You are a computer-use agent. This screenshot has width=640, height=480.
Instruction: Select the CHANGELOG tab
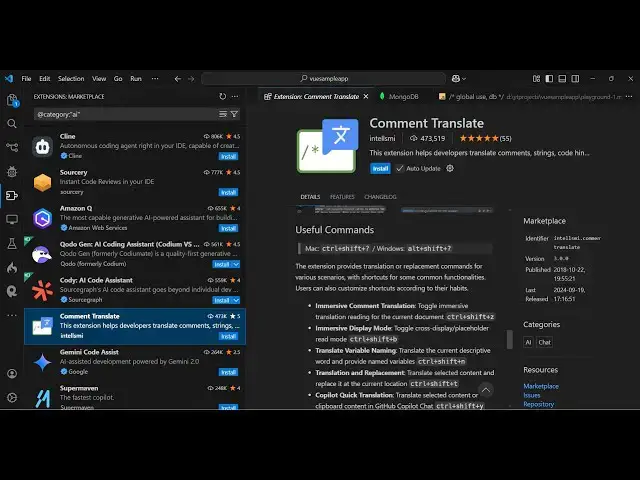[380, 197]
